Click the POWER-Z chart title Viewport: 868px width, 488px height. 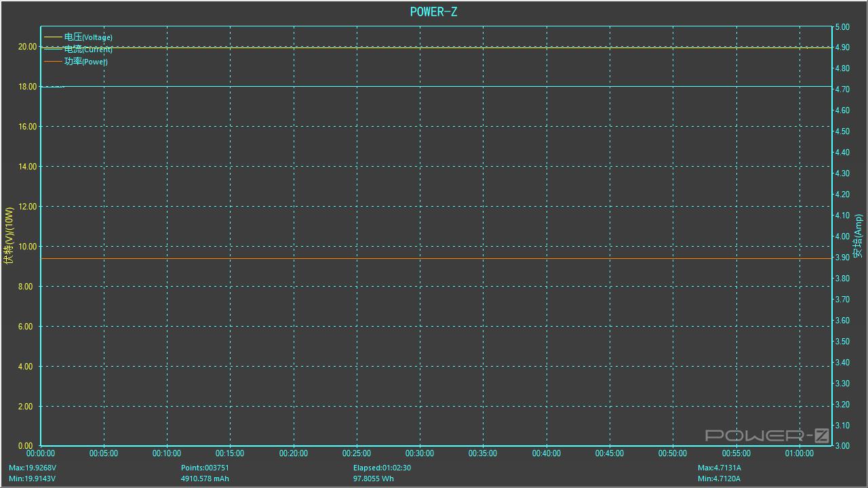(433, 12)
